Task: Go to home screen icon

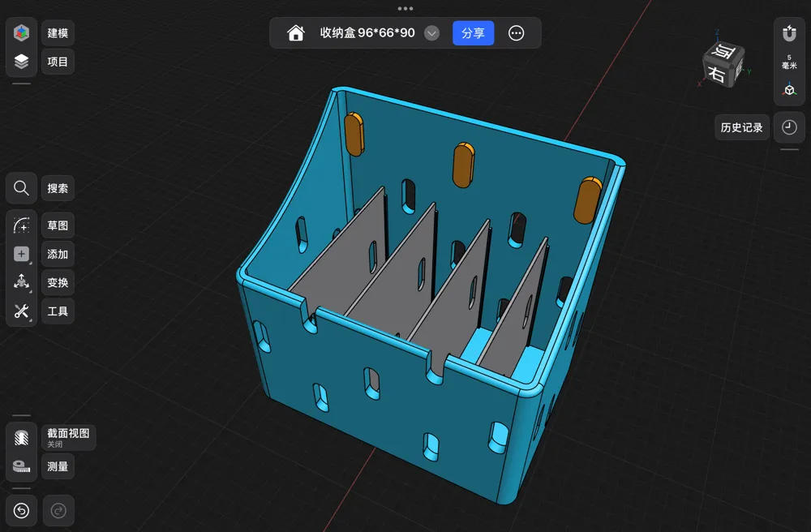Action: (x=296, y=33)
